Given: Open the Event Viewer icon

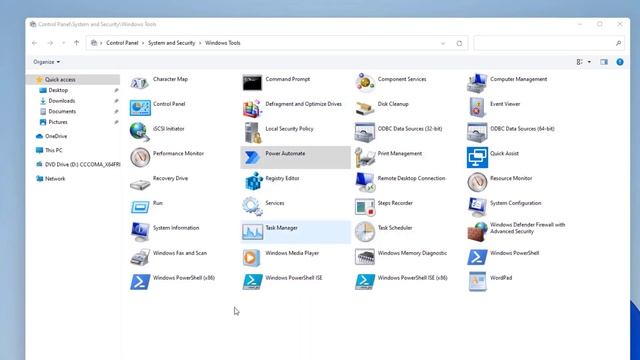Looking at the screenshot, I should click(x=477, y=108).
